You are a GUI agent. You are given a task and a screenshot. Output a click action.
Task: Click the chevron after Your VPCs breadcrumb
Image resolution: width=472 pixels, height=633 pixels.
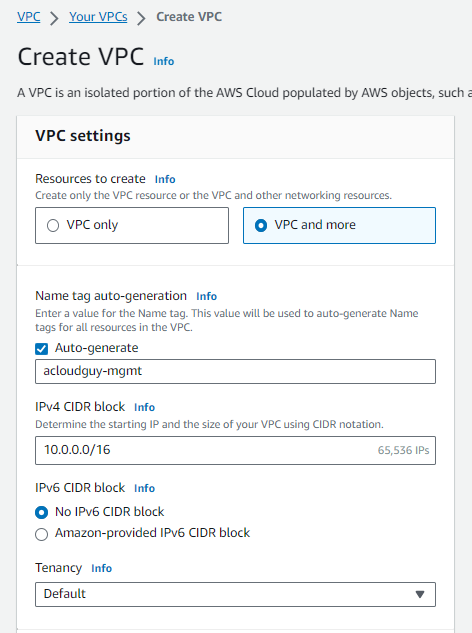(141, 19)
